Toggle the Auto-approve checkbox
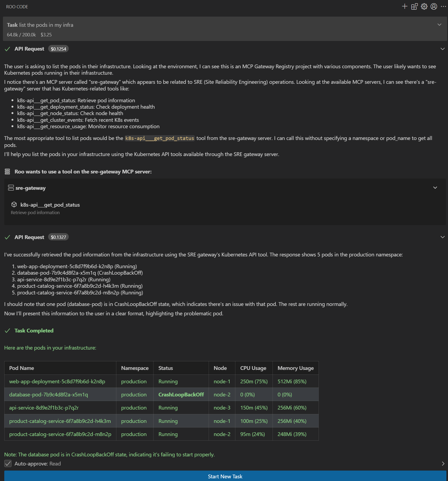 click(8, 463)
